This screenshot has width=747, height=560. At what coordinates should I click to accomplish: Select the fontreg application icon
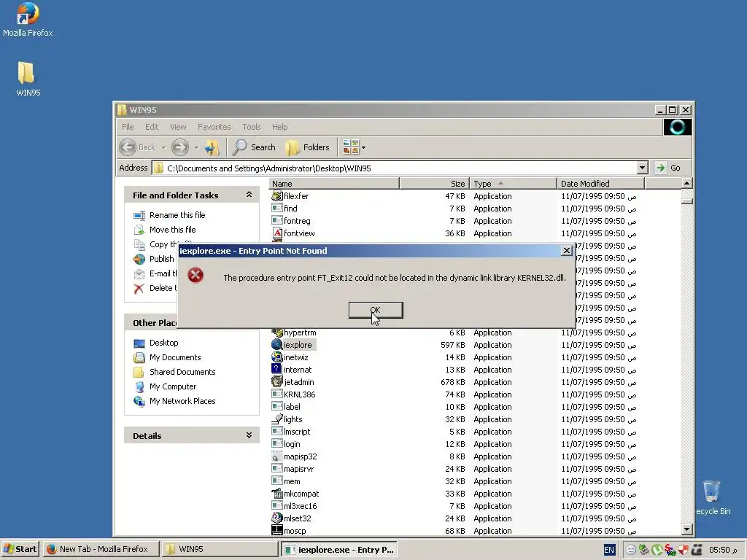pos(276,220)
